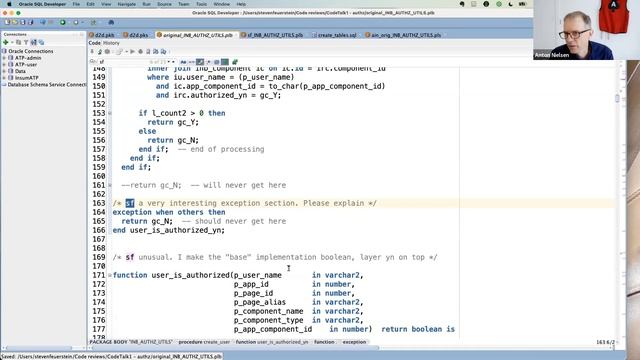
Task: Click the last icon in Connections toolbar
Action: (41, 42)
